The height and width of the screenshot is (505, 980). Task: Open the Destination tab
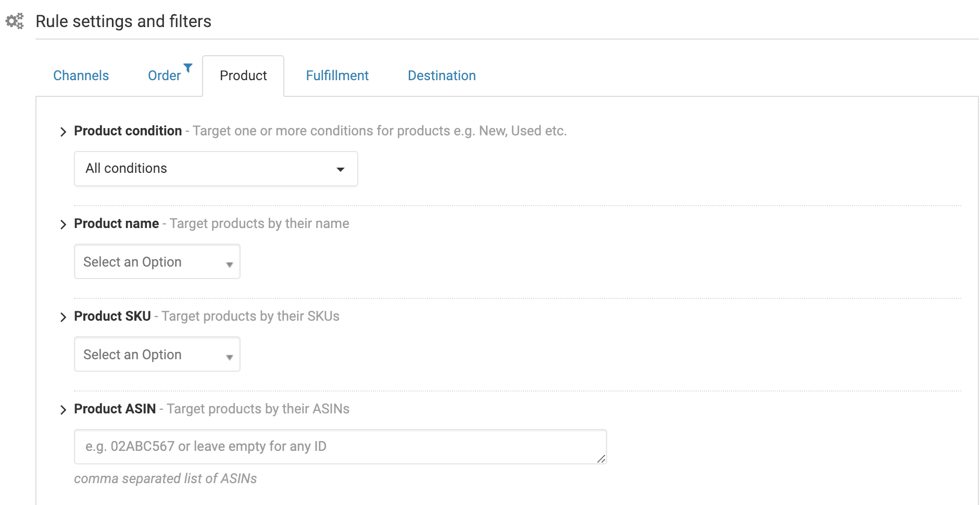442,75
